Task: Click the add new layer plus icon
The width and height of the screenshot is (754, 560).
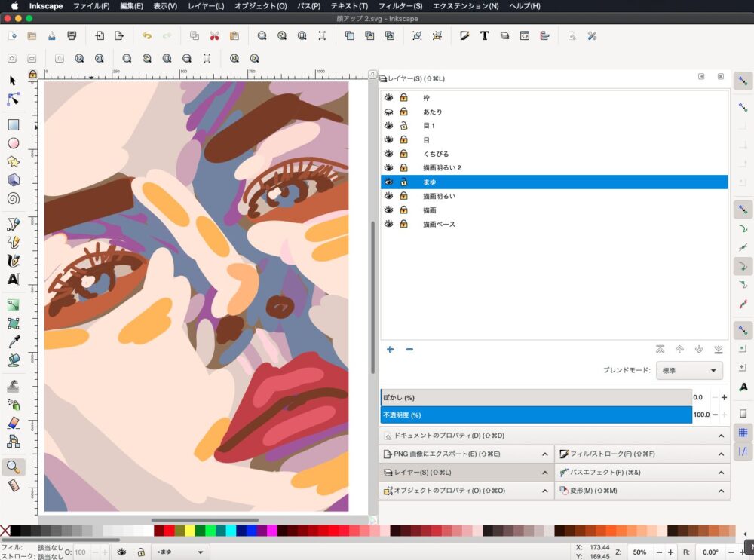Action: point(390,349)
